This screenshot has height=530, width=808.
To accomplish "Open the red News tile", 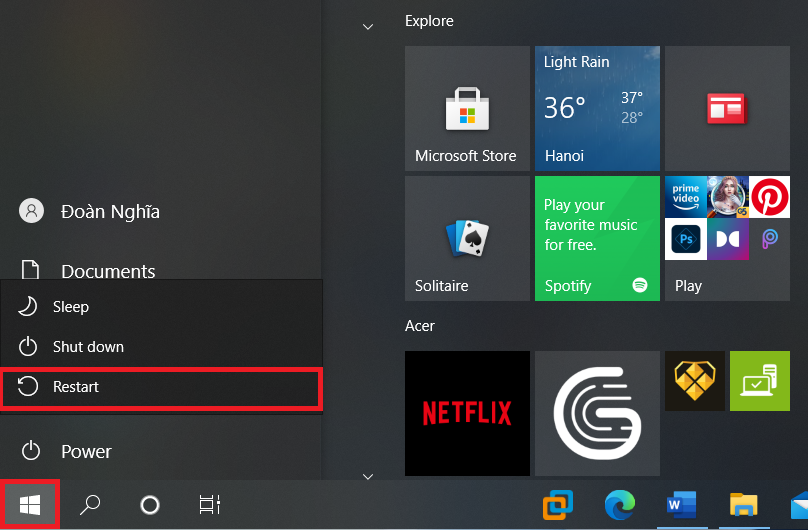I will click(727, 108).
